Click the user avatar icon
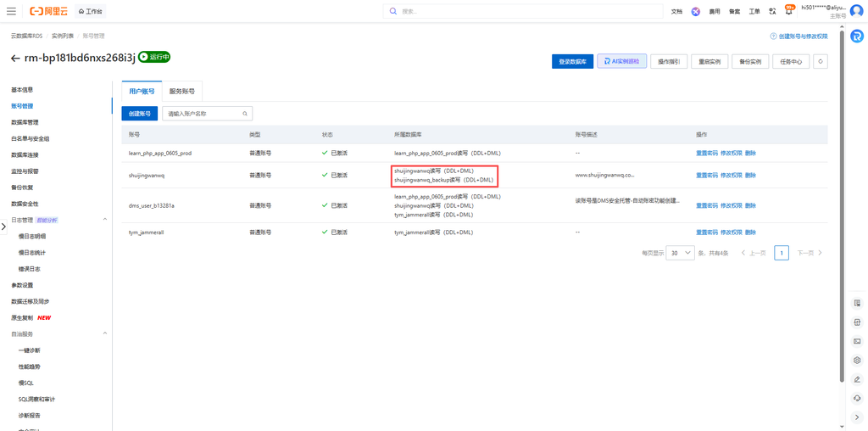This screenshot has width=868, height=431. tap(856, 11)
